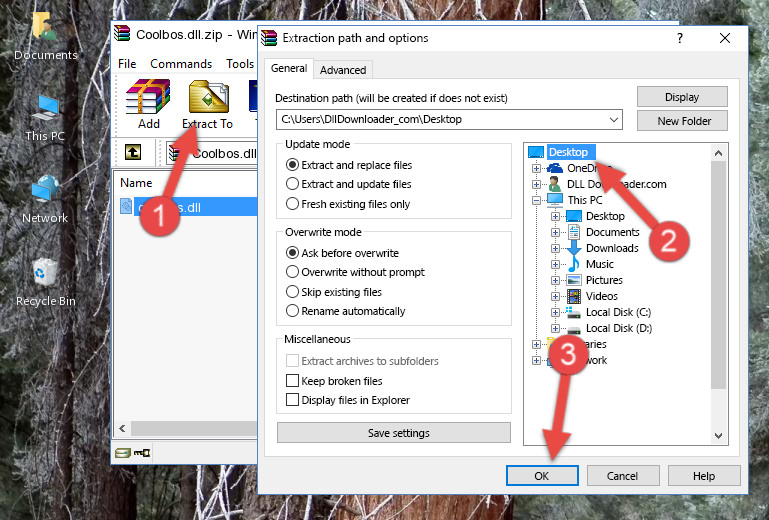Viewport: 769px width, 520px height.
Task: Click the key password icon in status bar
Action: (142, 452)
